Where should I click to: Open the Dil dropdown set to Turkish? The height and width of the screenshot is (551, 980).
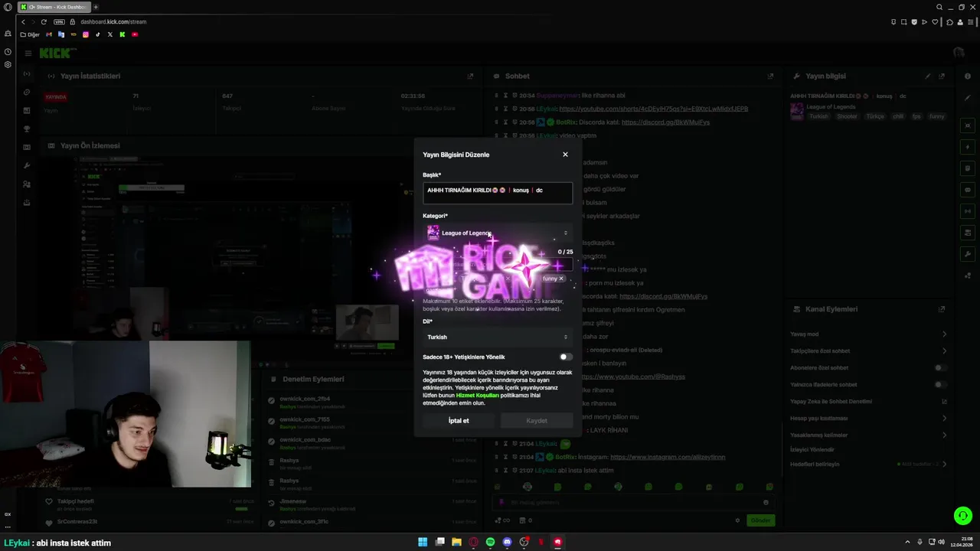pyautogui.click(x=498, y=337)
